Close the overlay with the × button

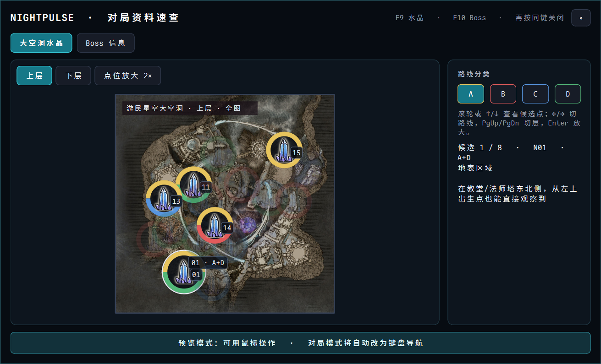[x=581, y=18]
